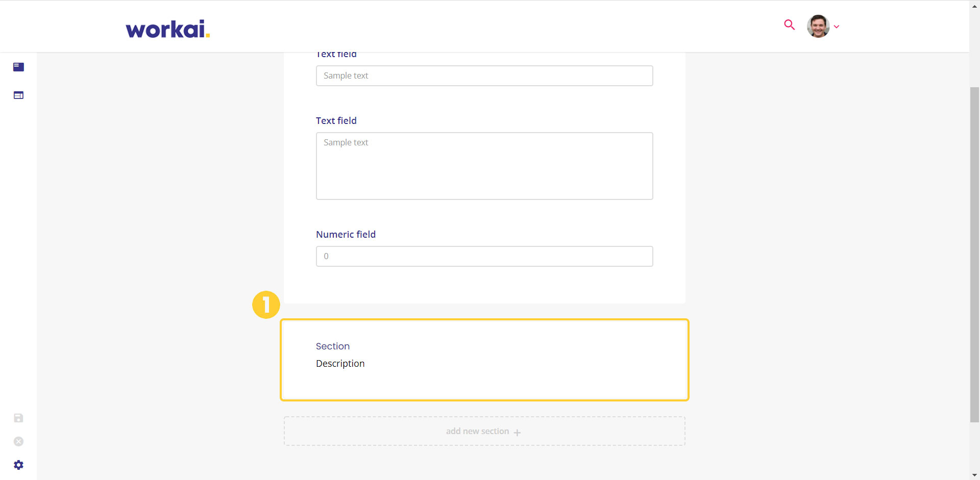Focus the multiline Sample text area
The width and height of the screenshot is (980, 480).
(x=484, y=166)
